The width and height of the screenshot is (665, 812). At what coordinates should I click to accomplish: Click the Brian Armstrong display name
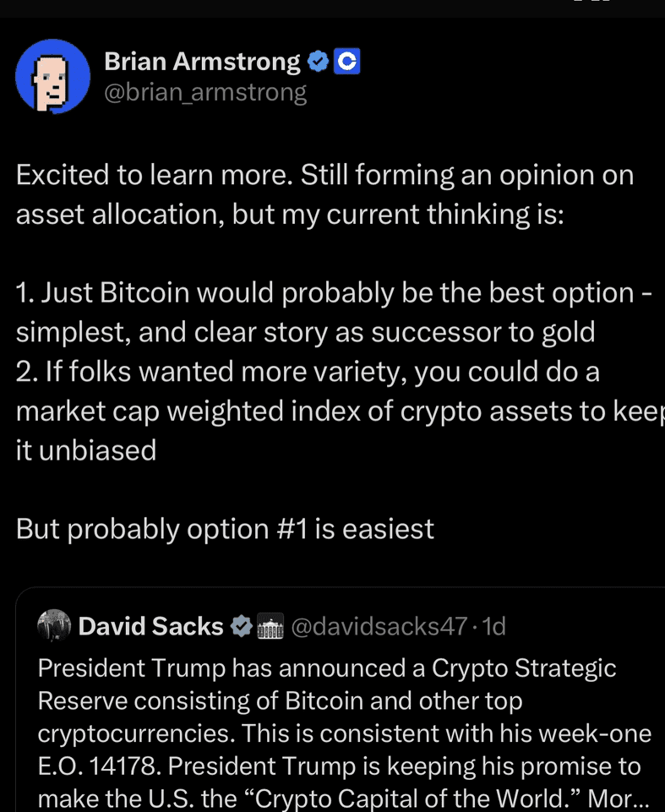point(201,61)
